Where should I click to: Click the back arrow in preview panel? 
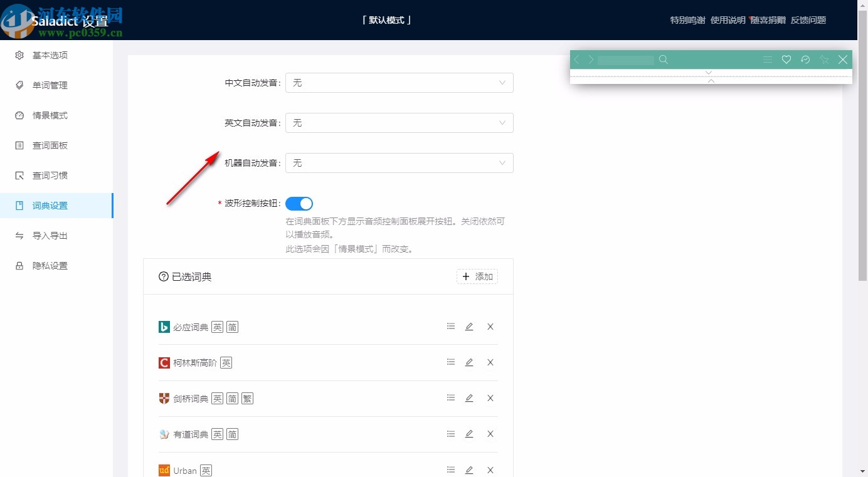pyautogui.click(x=576, y=60)
